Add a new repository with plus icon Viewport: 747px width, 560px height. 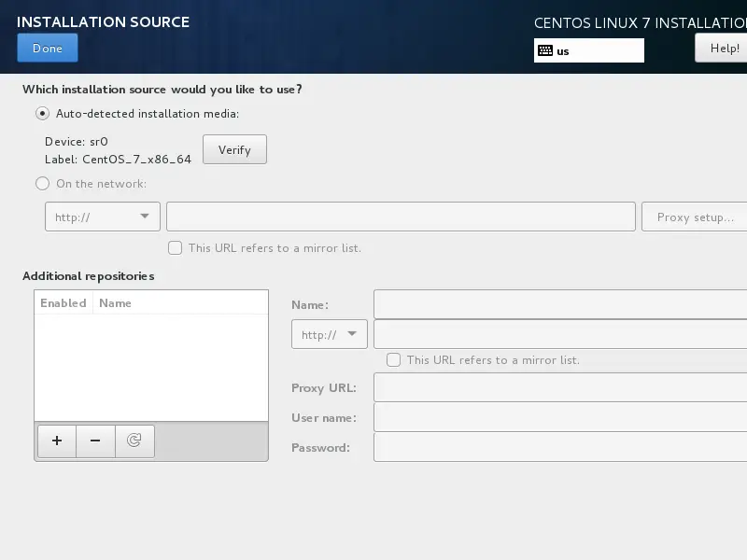tap(57, 441)
